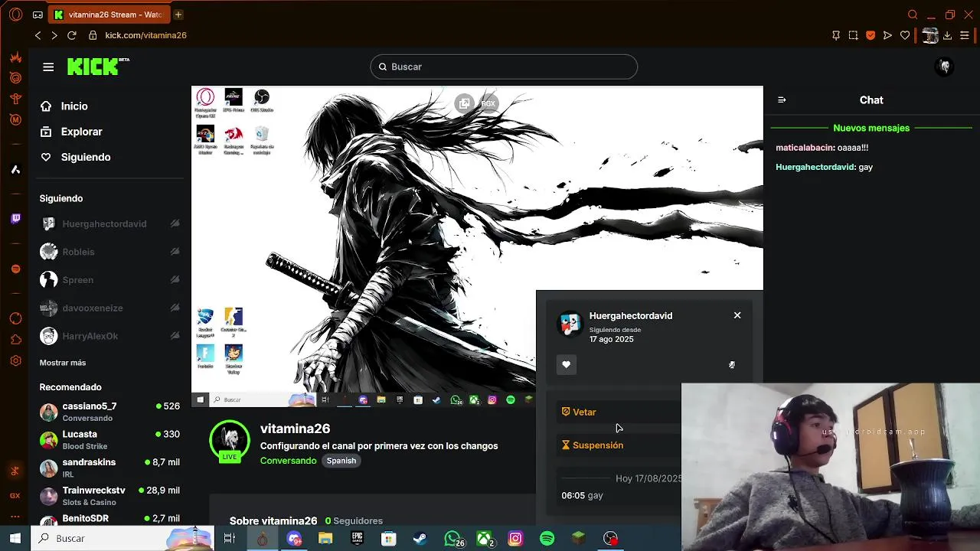980x551 pixels.
Task: Open followed channel davooxeneize
Action: click(109, 308)
